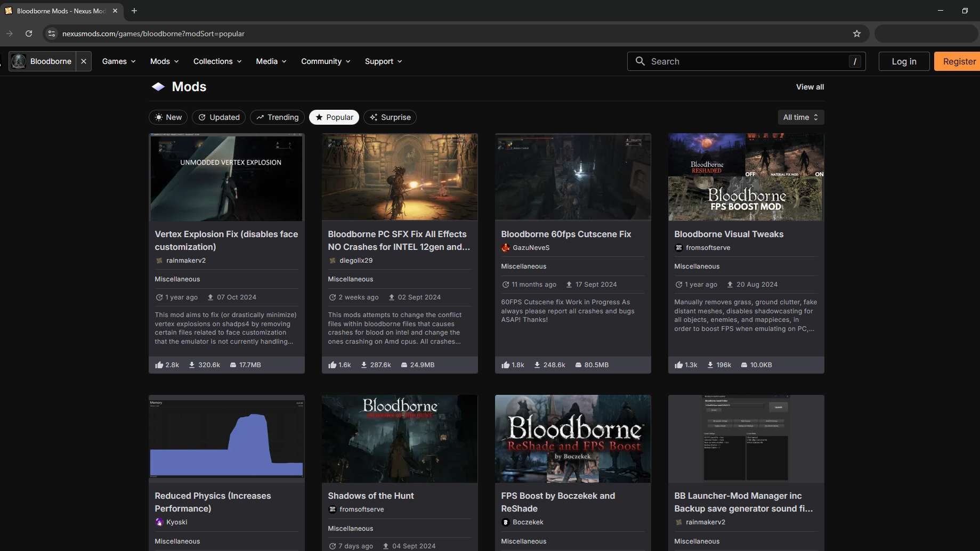
Task: Close the Bloodborne Mods browser tab
Action: click(x=115, y=11)
